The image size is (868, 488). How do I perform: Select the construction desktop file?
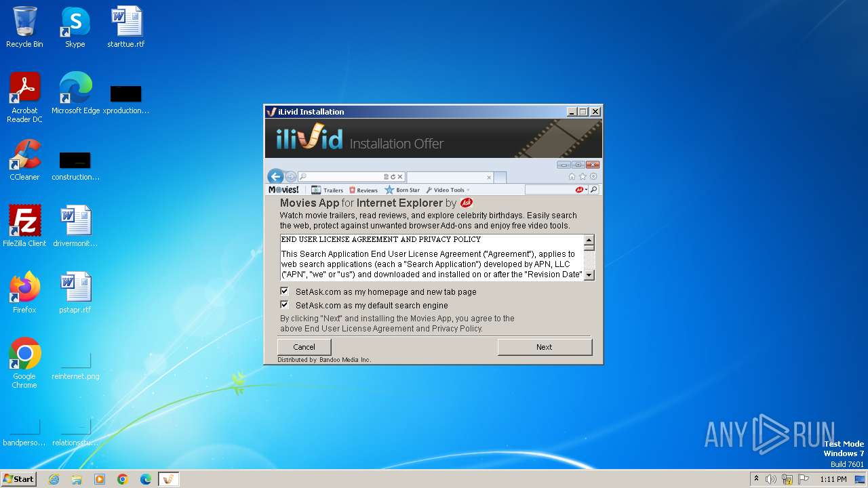[75, 165]
